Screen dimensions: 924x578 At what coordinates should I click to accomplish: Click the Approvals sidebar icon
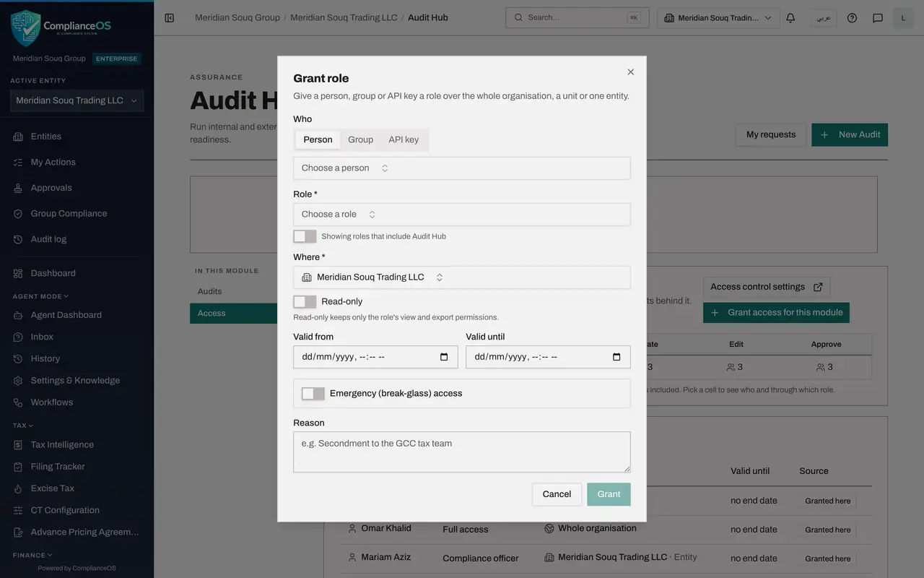[x=18, y=188]
